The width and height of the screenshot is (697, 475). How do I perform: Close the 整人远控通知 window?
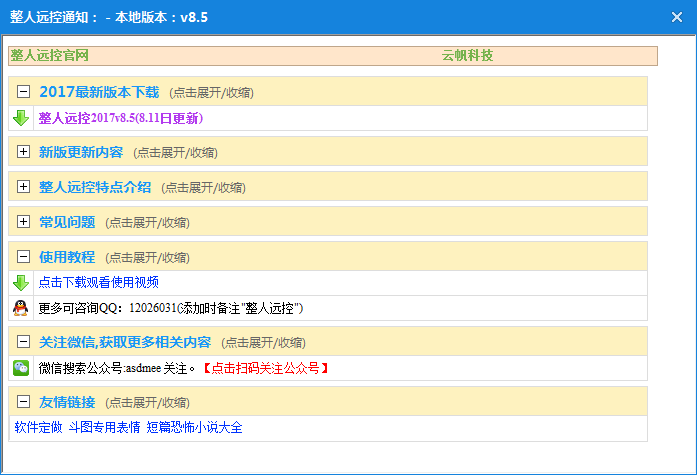click(677, 17)
